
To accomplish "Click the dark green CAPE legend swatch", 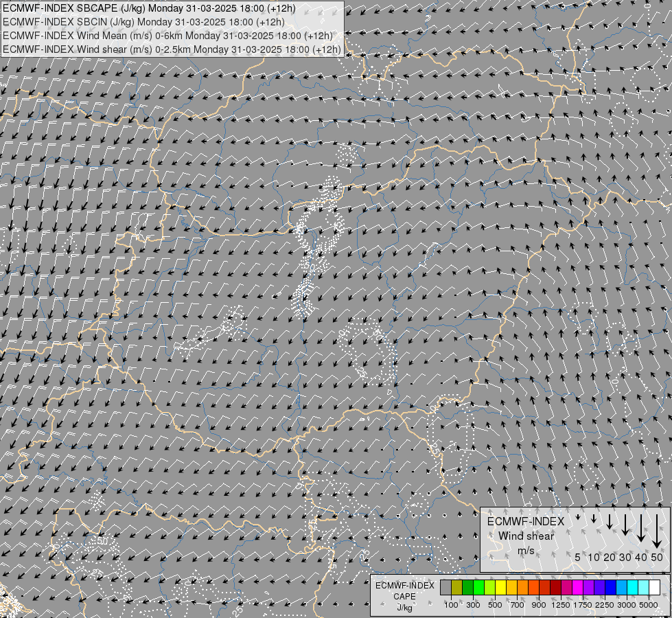I will pyautogui.click(x=467, y=588).
